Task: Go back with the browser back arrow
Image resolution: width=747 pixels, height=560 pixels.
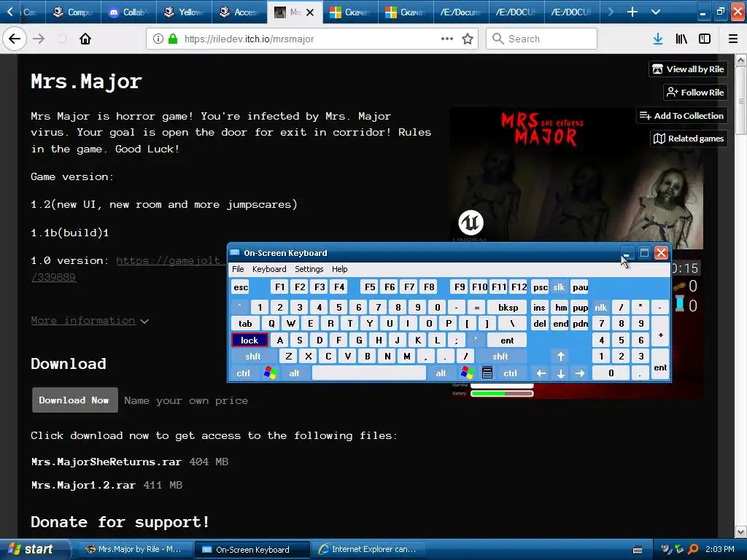Action: point(15,39)
